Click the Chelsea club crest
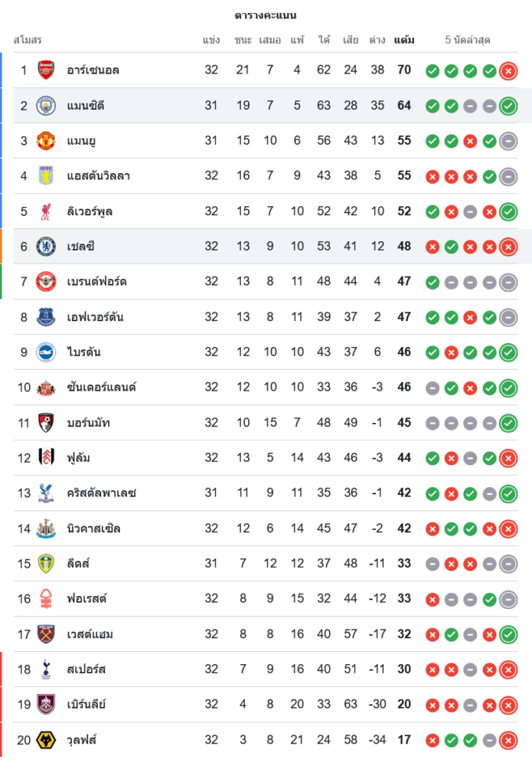 point(47,247)
